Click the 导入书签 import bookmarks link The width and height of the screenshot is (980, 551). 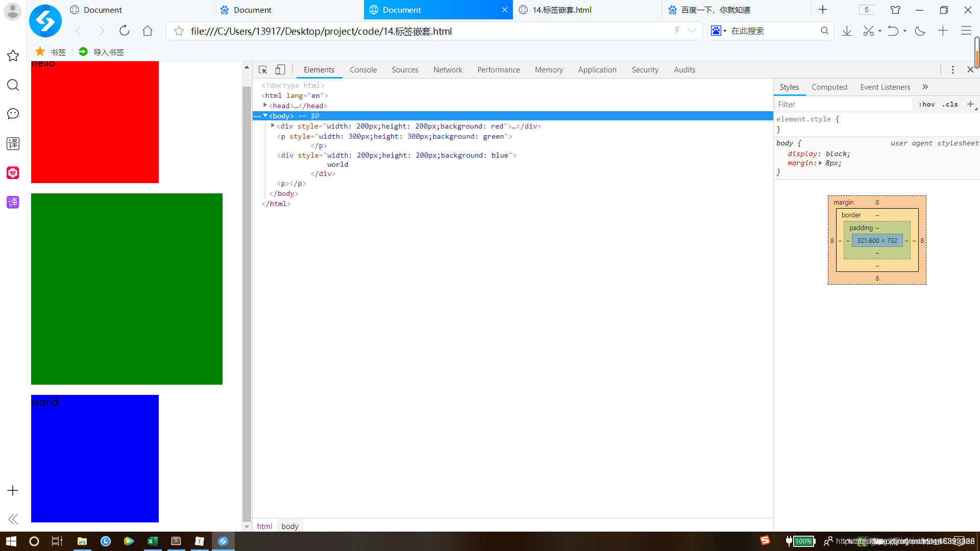tap(108, 52)
